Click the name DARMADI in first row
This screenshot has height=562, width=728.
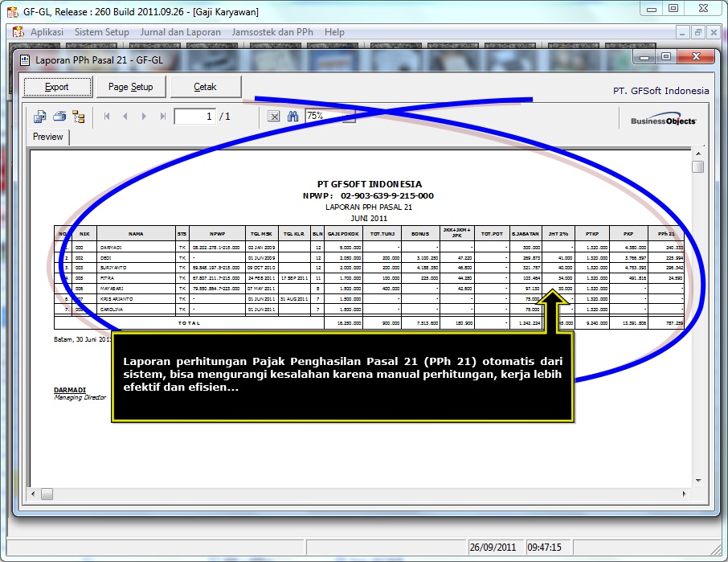point(111,248)
